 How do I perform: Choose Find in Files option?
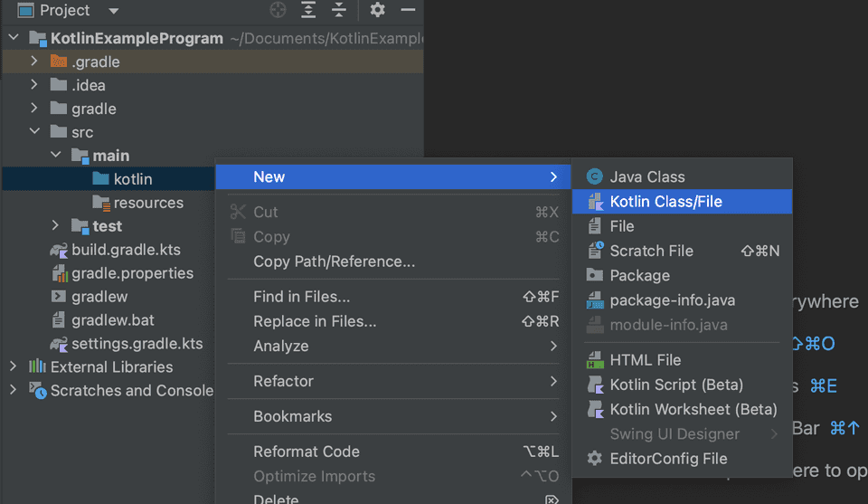[301, 297]
